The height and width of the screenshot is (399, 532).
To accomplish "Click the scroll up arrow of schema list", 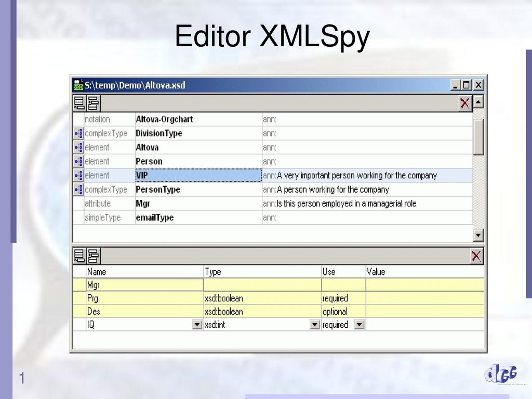I will click(x=478, y=101).
